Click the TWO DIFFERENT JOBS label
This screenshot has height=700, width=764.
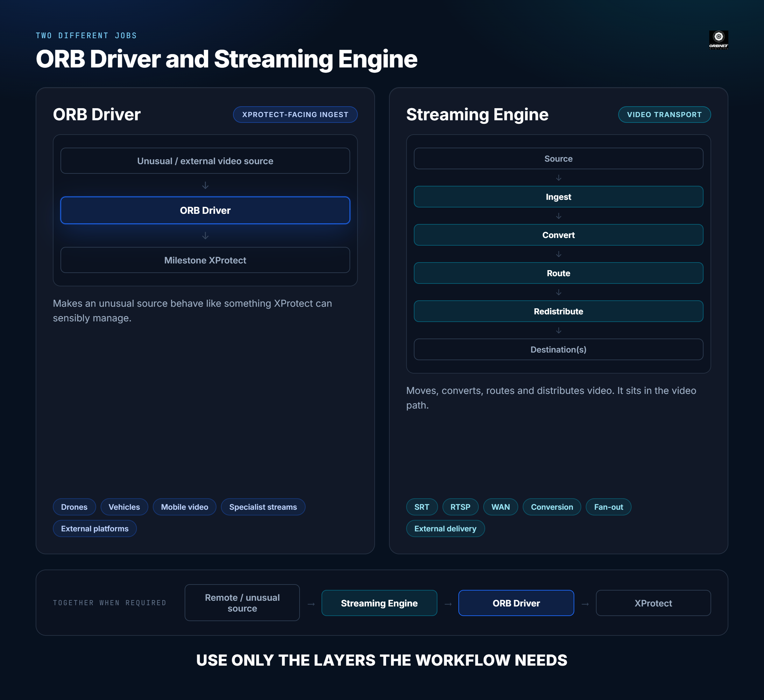tap(86, 36)
